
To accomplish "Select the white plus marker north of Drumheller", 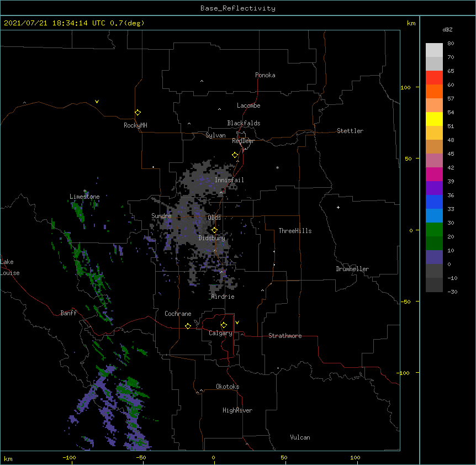I will tap(338, 207).
